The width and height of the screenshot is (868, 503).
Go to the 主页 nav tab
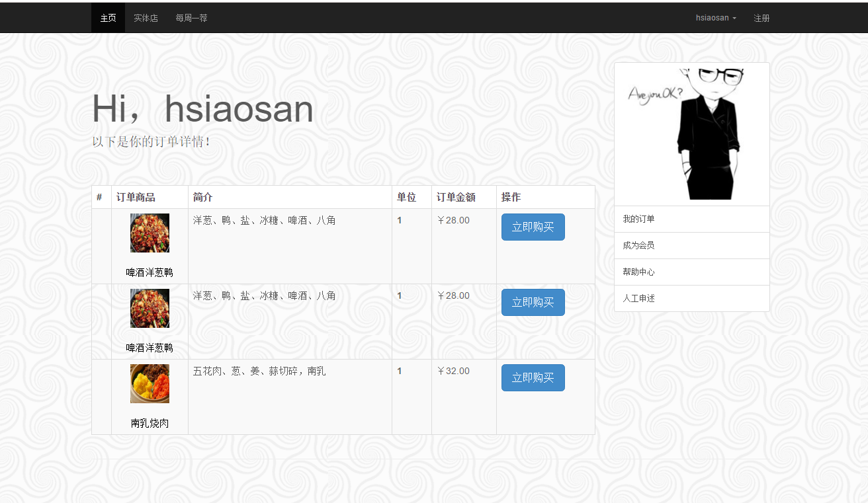[x=108, y=18]
